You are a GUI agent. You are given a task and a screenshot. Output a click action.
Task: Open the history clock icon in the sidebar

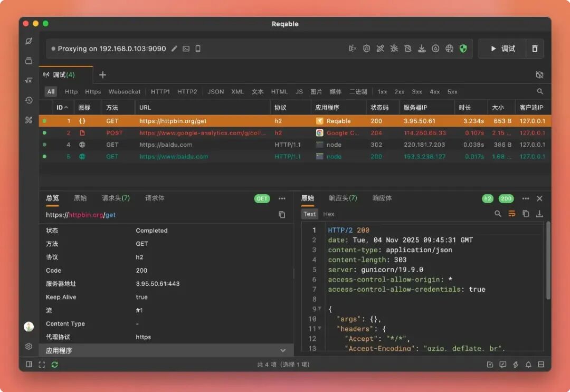coord(28,100)
